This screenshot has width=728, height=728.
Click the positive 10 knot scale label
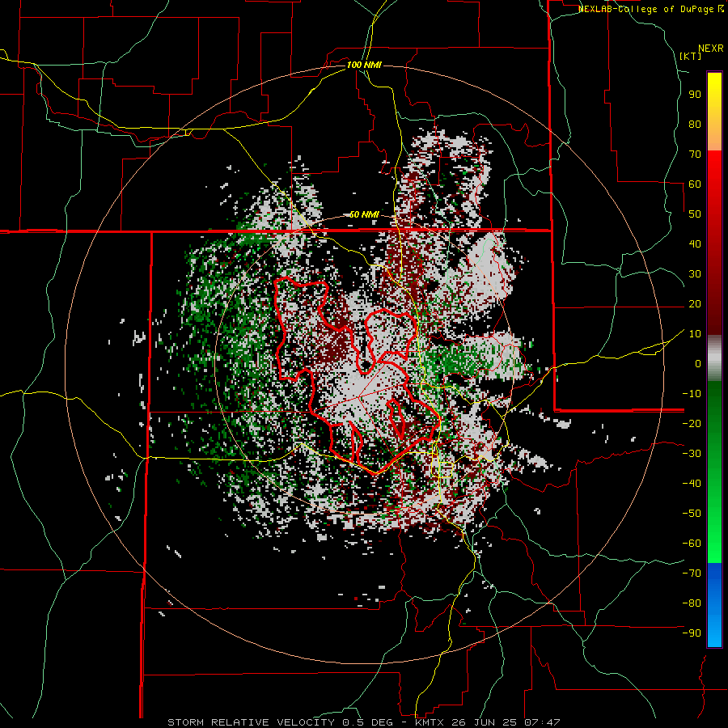[x=695, y=334]
